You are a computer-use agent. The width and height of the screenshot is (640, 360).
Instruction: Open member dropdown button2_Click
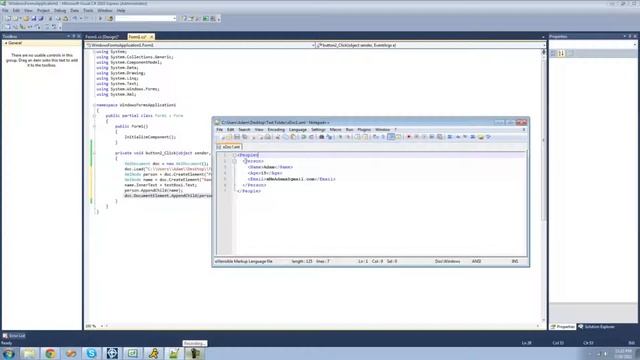coord(431,45)
